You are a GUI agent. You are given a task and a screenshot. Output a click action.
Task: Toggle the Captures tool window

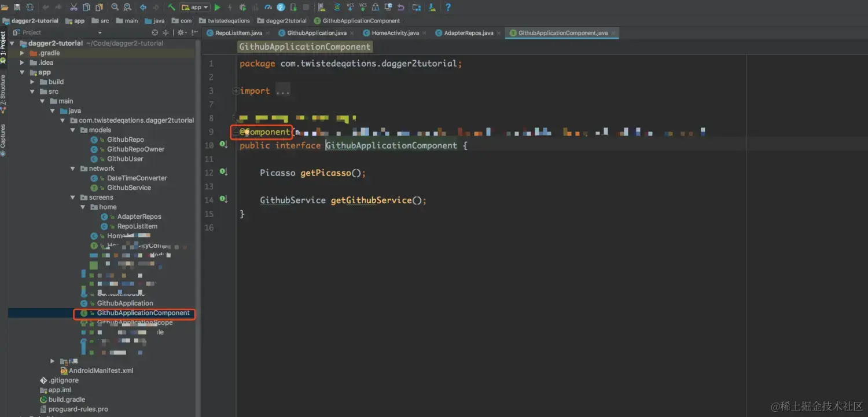[x=3, y=140]
